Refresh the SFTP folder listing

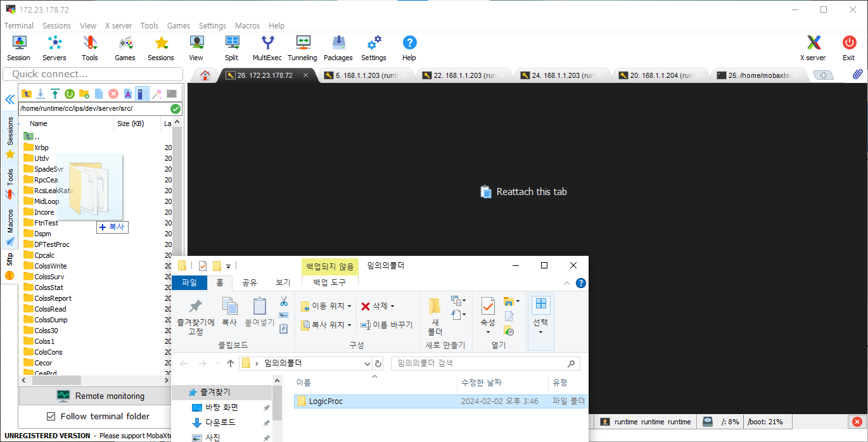(x=70, y=94)
